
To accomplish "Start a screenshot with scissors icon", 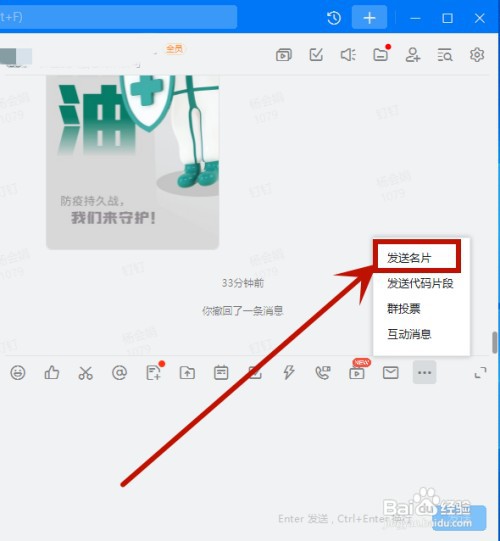I will [86, 373].
